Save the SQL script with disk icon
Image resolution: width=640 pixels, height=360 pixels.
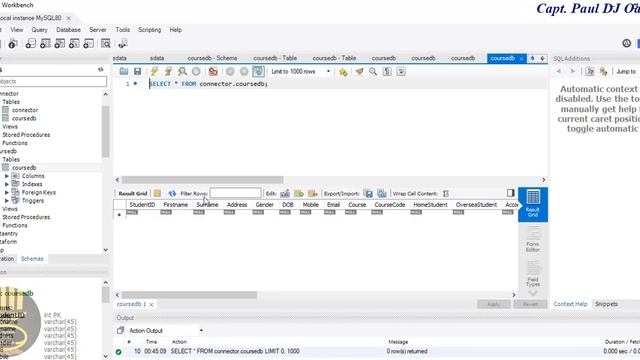coord(138,71)
